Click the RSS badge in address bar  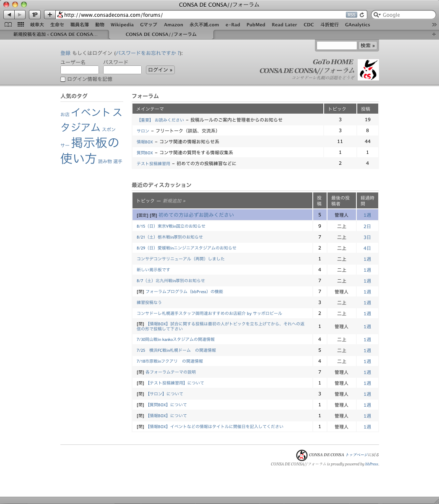[351, 15]
